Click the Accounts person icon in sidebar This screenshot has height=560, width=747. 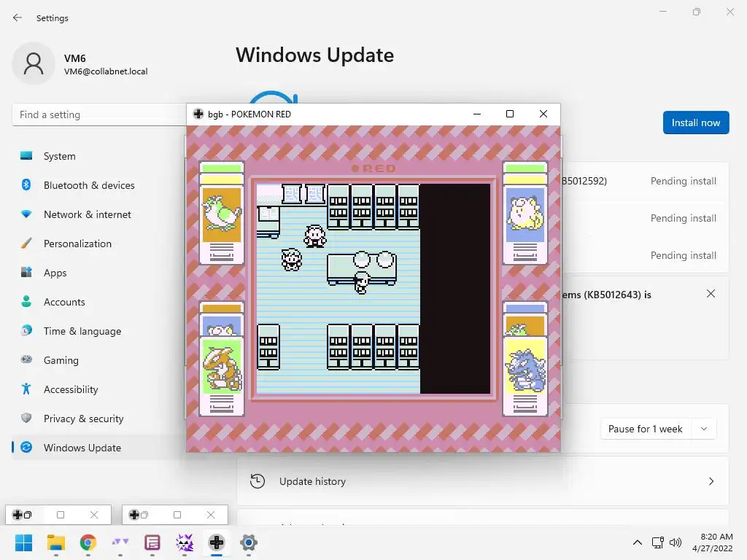click(26, 301)
